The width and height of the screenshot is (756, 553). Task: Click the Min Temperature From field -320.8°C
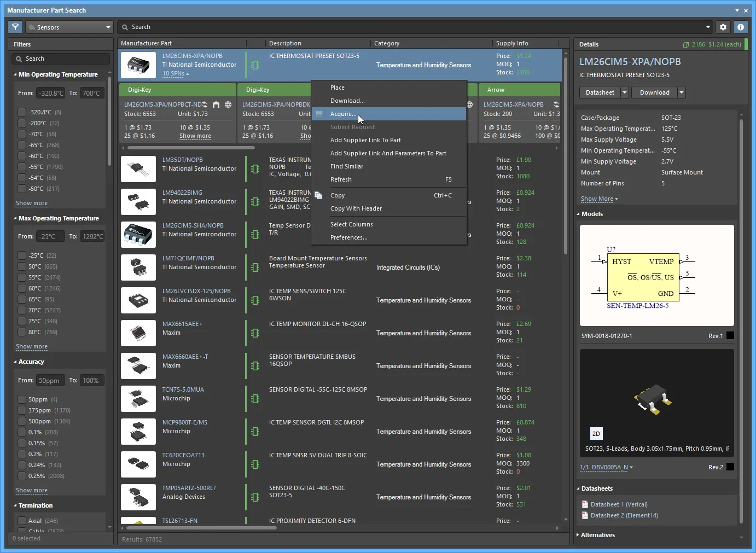point(50,93)
